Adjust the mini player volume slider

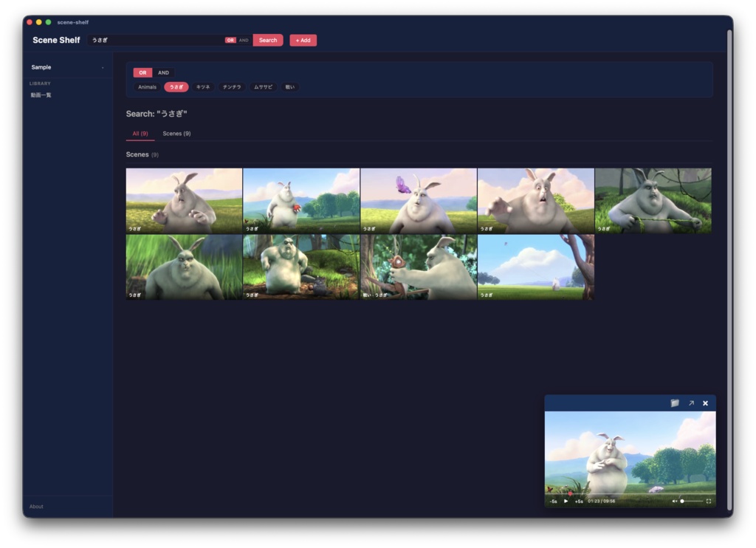tap(691, 501)
